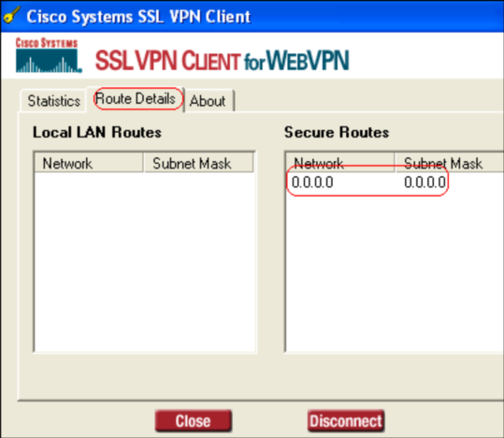Click the Local LAN Routes heading
This screenshot has height=438, width=504.
(x=97, y=132)
